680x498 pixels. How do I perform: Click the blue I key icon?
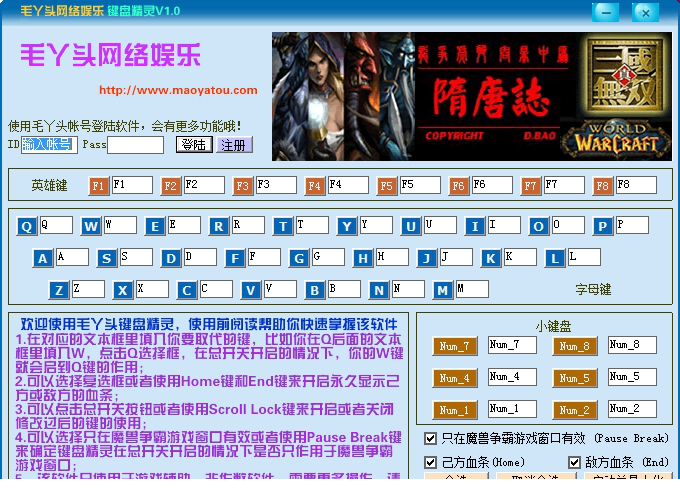(475, 226)
